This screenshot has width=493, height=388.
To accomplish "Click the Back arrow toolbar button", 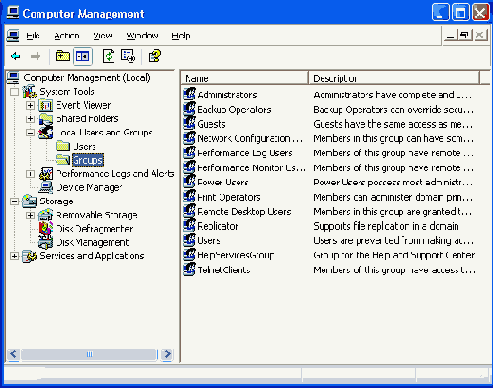I will pyautogui.click(x=16, y=56).
